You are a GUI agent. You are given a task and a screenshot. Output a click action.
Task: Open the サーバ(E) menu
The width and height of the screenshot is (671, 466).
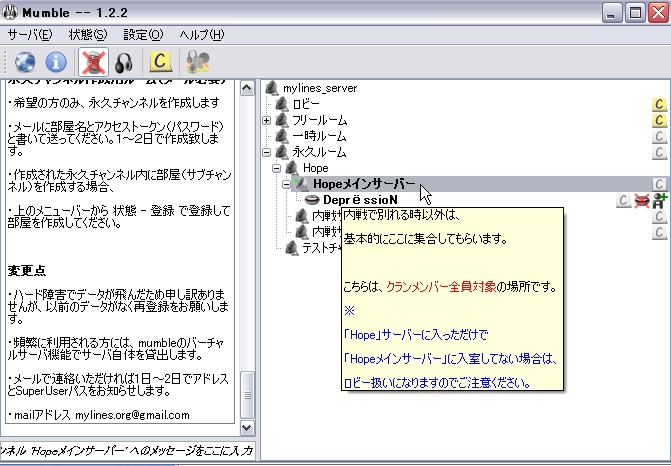pyautogui.click(x=30, y=35)
